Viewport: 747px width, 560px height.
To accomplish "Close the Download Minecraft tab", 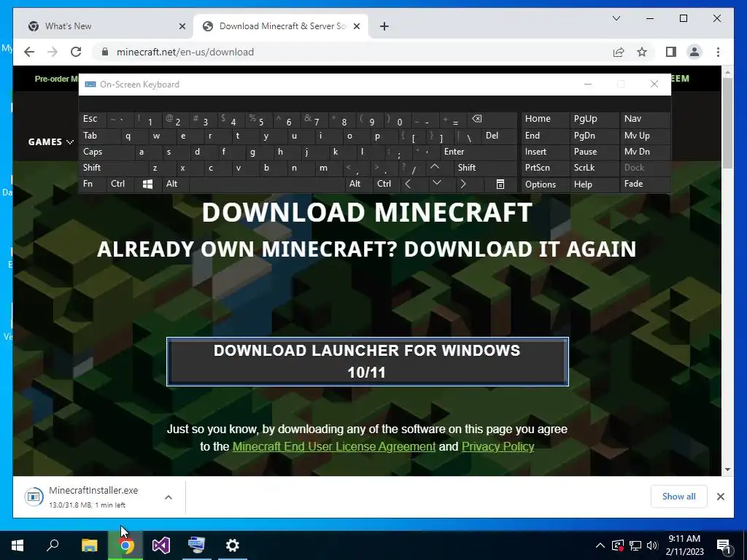I will click(356, 27).
